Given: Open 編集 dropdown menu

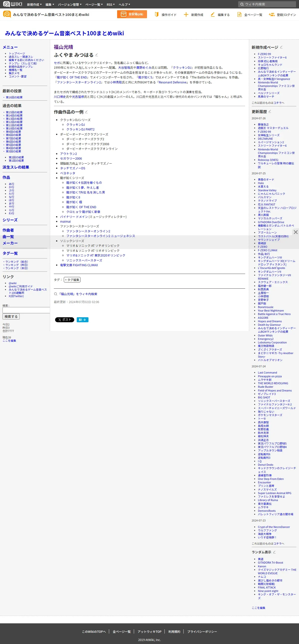Looking at the screenshot, I should point(50,4).
